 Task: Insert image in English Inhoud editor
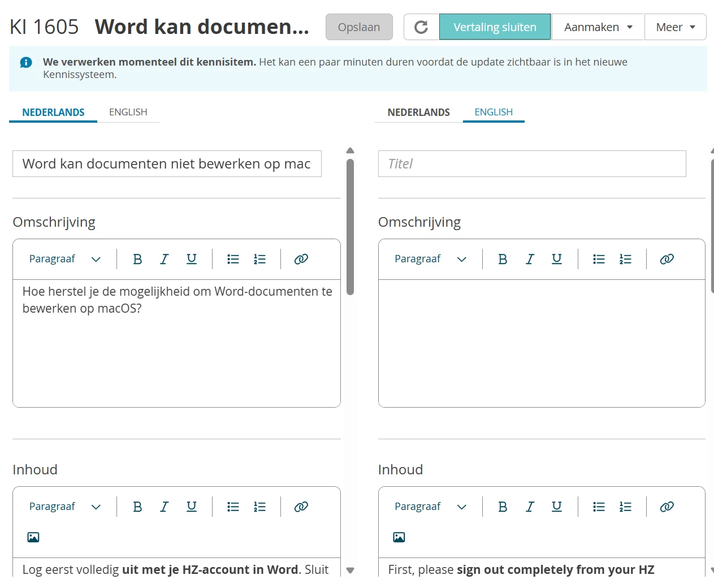tap(399, 537)
